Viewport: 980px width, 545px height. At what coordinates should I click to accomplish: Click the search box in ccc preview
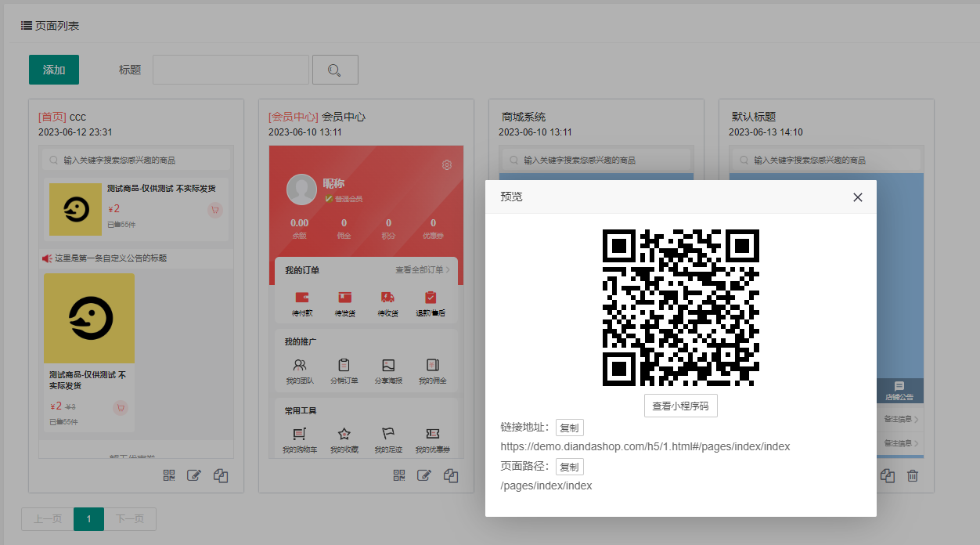tap(136, 160)
